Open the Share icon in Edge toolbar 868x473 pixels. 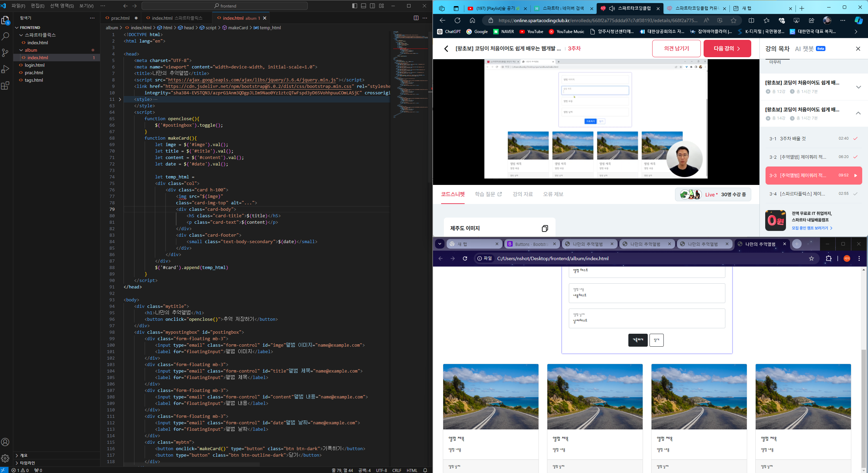click(811, 20)
